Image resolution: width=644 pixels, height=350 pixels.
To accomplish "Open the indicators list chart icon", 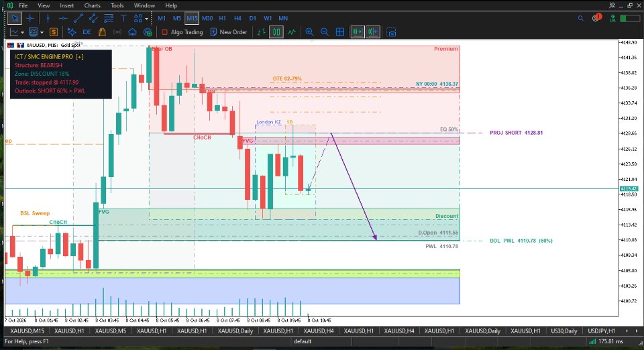I will point(14,32).
